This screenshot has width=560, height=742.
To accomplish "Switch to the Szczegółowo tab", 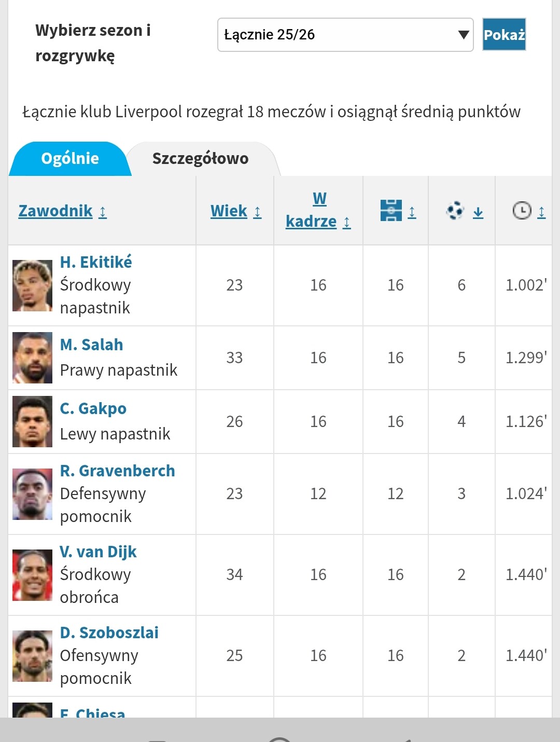I will point(200,158).
